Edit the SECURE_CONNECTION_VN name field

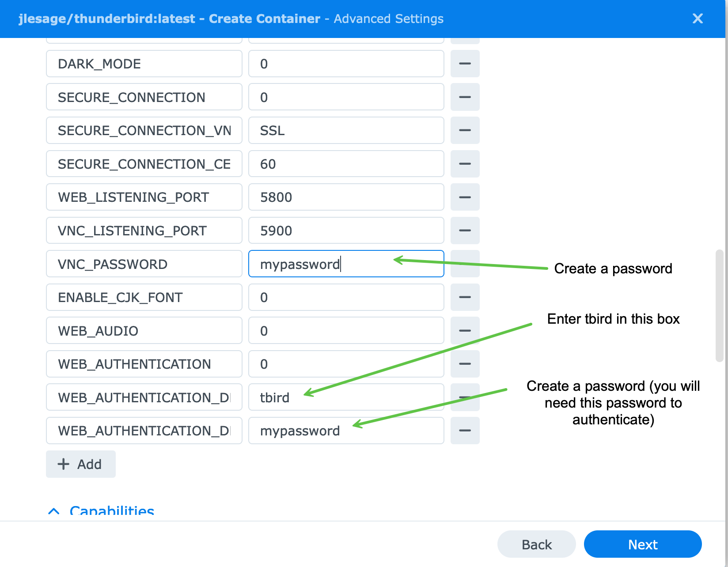pos(144,130)
